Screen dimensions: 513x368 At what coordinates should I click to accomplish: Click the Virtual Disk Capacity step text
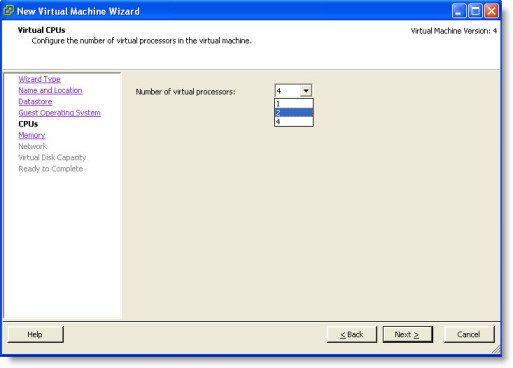[x=52, y=157]
